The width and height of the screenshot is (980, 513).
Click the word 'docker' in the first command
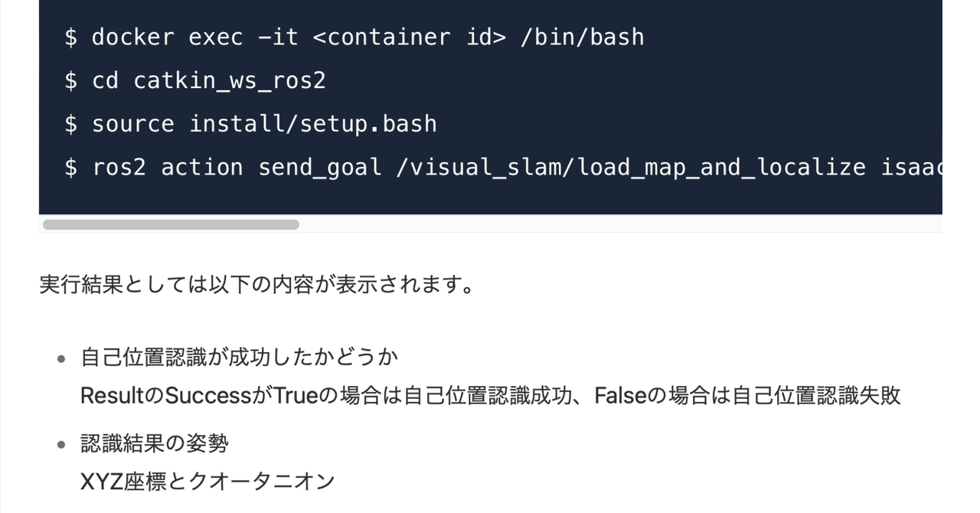[133, 37]
